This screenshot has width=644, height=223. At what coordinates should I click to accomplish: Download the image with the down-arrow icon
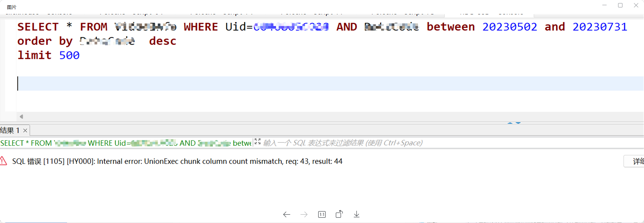pyautogui.click(x=357, y=214)
